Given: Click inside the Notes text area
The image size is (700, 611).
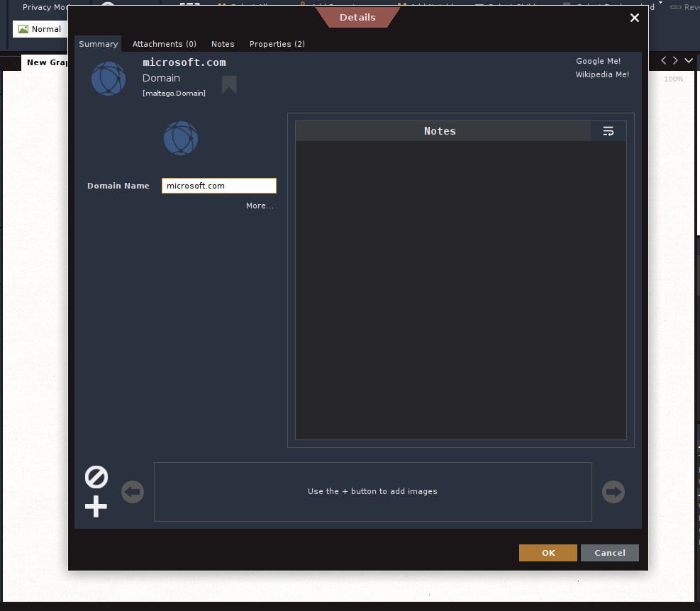Looking at the screenshot, I should coord(461,290).
